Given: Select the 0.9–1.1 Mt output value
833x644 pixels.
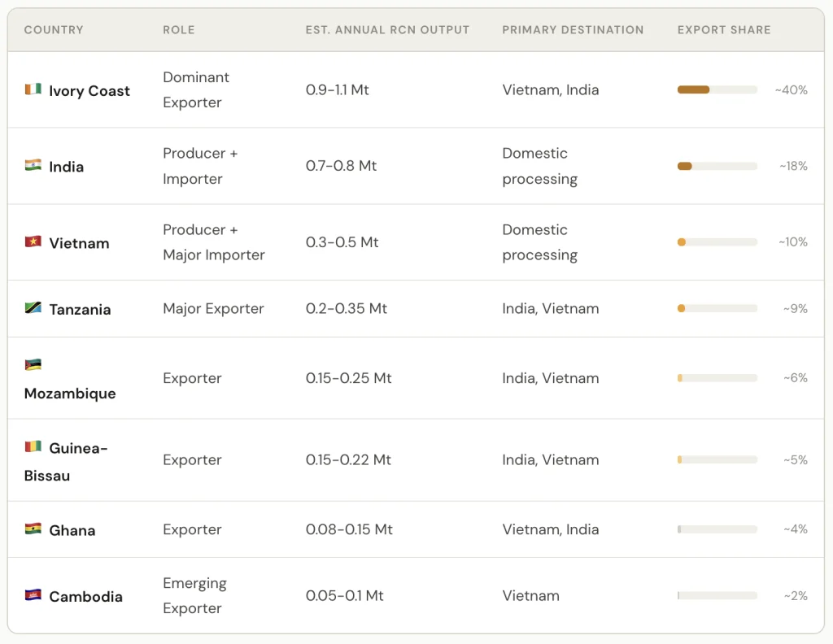Looking at the screenshot, I should [x=337, y=89].
